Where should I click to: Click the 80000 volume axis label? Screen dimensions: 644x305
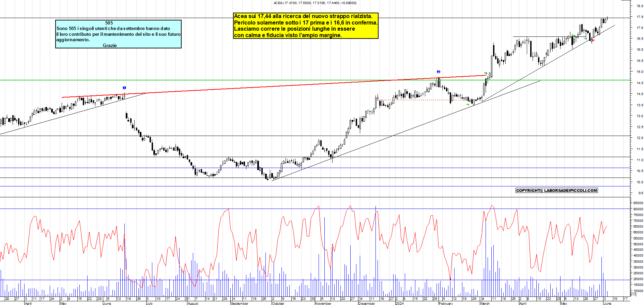[x=638, y=209]
